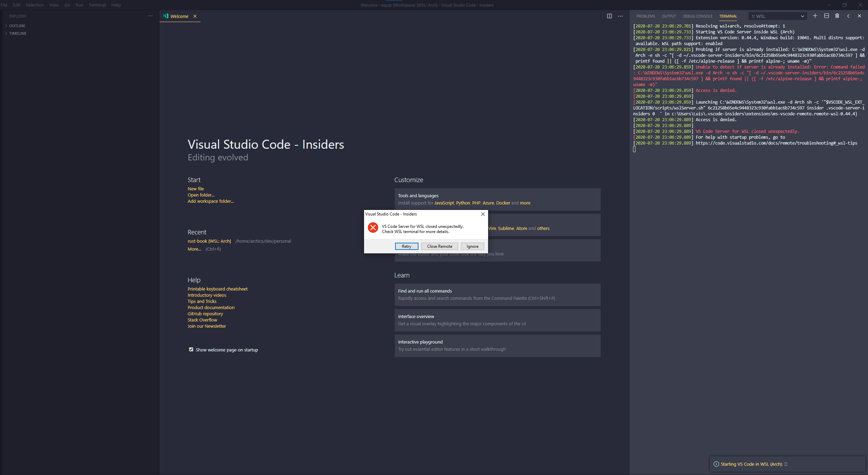The width and height of the screenshot is (868, 475).
Task: Open the View menu
Action: pyautogui.click(x=54, y=5)
